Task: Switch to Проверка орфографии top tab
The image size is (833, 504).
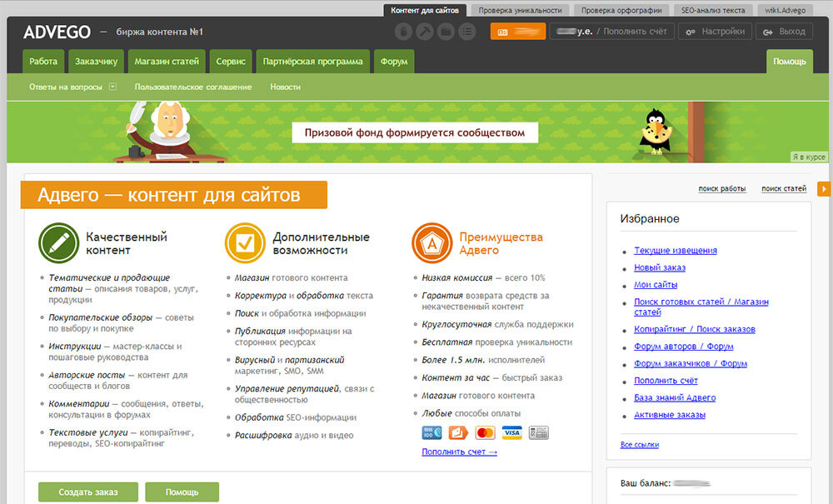Action: pyautogui.click(x=621, y=10)
